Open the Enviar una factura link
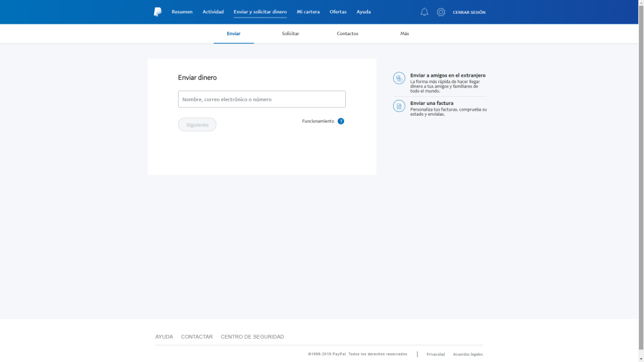Screen dimensions: 644x362 point(431,103)
